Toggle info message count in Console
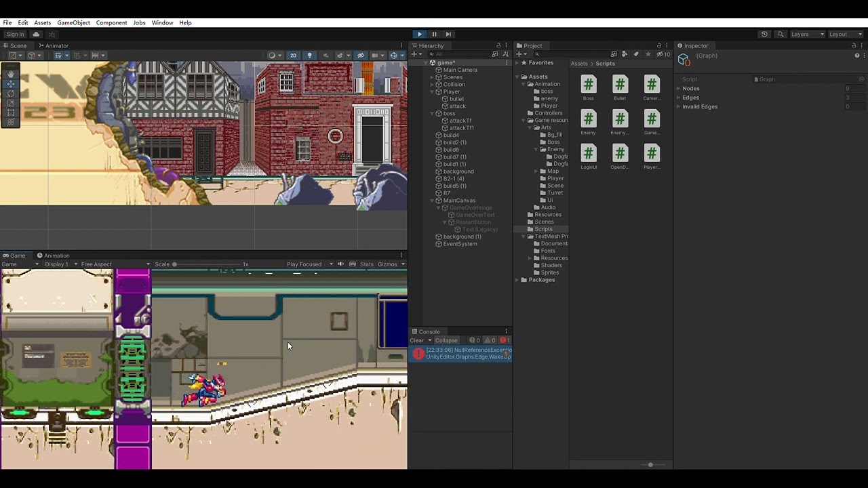This screenshot has width=868, height=488. [474, 340]
